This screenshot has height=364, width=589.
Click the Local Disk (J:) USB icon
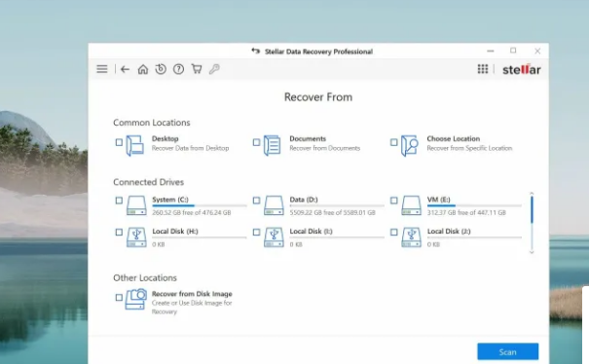411,237
